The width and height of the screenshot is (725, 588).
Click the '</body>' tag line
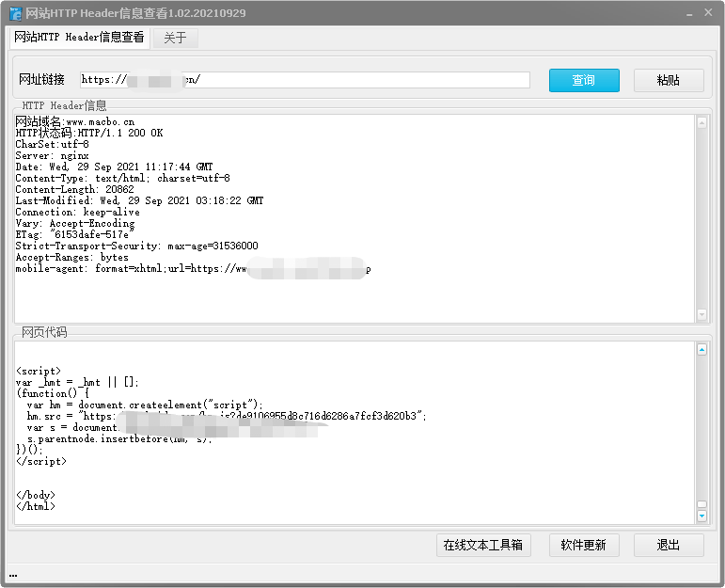[36, 496]
